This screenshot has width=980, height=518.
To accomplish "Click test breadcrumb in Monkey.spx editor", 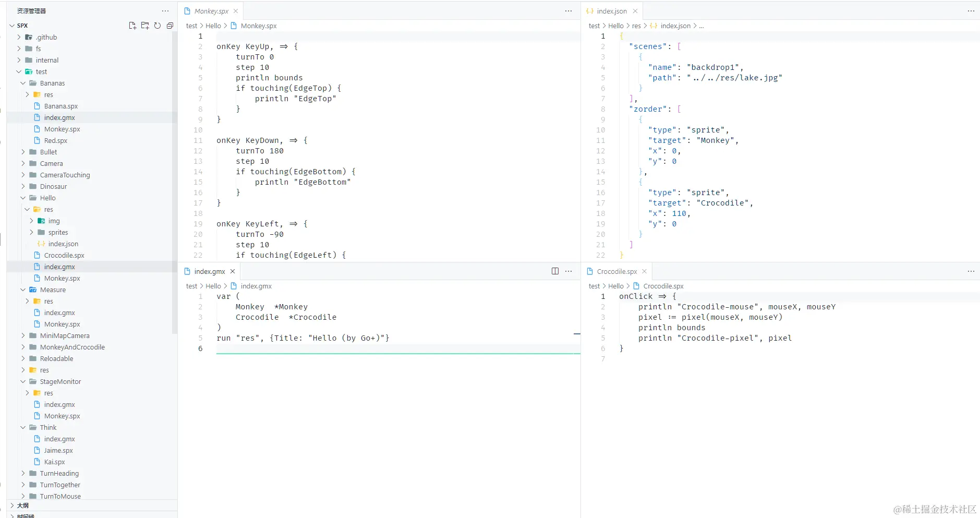I will 191,26.
